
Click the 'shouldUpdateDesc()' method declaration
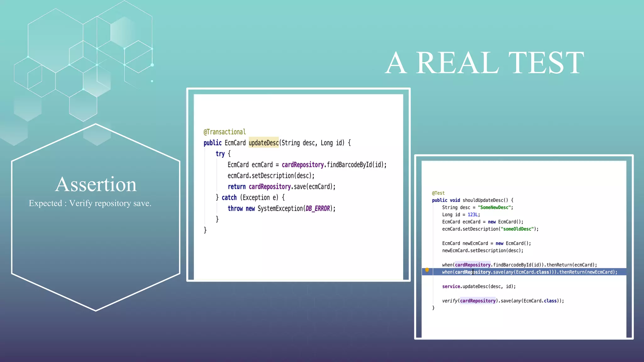point(472,200)
